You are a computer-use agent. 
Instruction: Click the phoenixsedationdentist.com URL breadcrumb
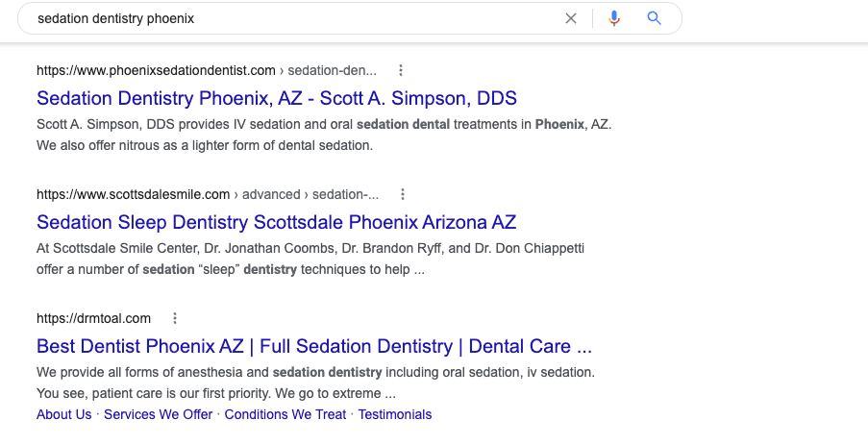pos(207,70)
